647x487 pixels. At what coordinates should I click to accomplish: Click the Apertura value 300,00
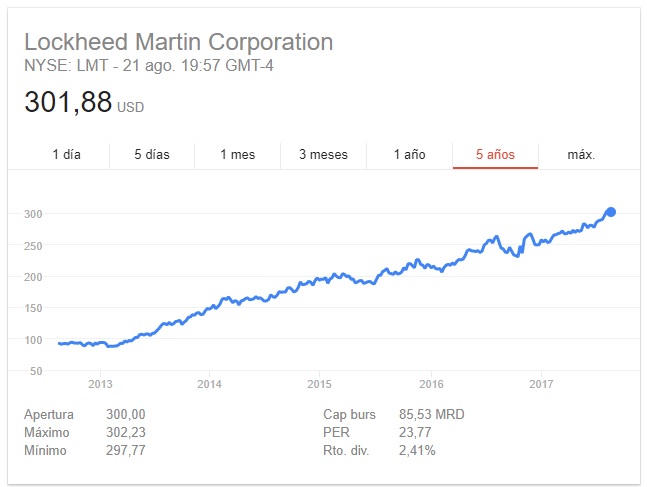pos(125,414)
